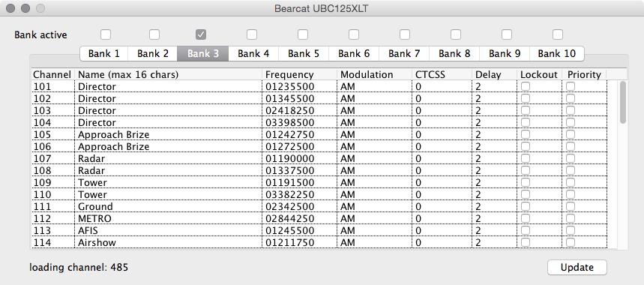Image resolution: width=644 pixels, height=285 pixels.
Task: Select the METRO name cell
Action: [x=168, y=218]
